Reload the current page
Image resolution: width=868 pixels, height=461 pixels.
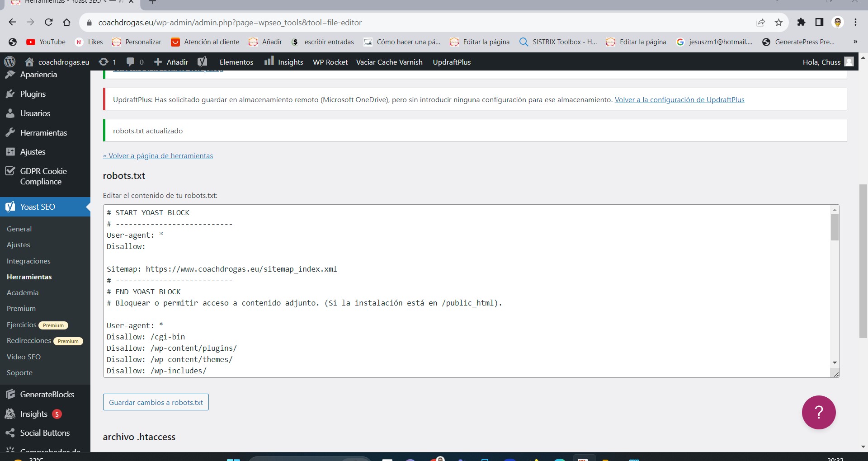tap(48, 22)
